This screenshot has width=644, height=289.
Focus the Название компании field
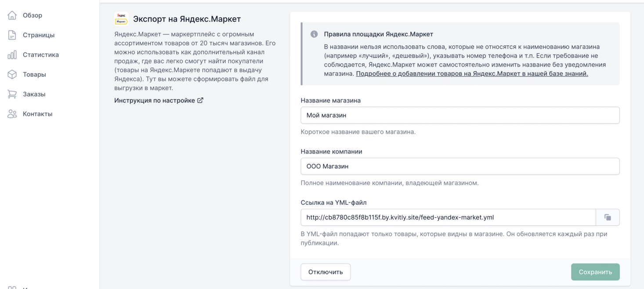[460, 166]
